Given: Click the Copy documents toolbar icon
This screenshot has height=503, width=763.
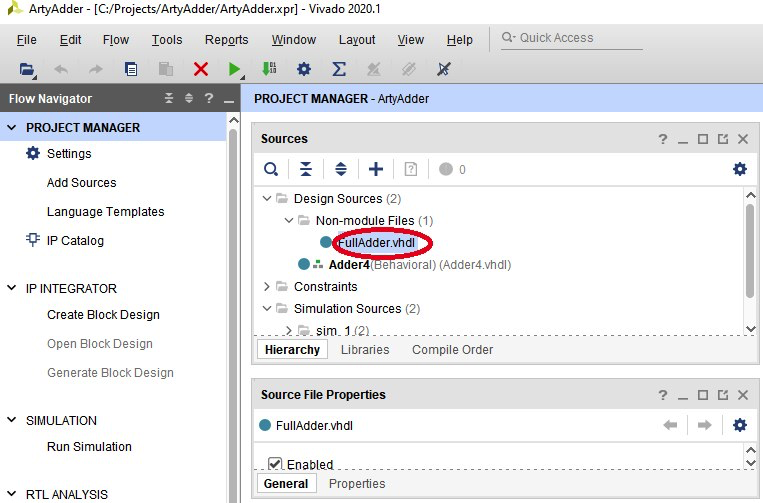Looking at the screenshot, I should (130, 69).
